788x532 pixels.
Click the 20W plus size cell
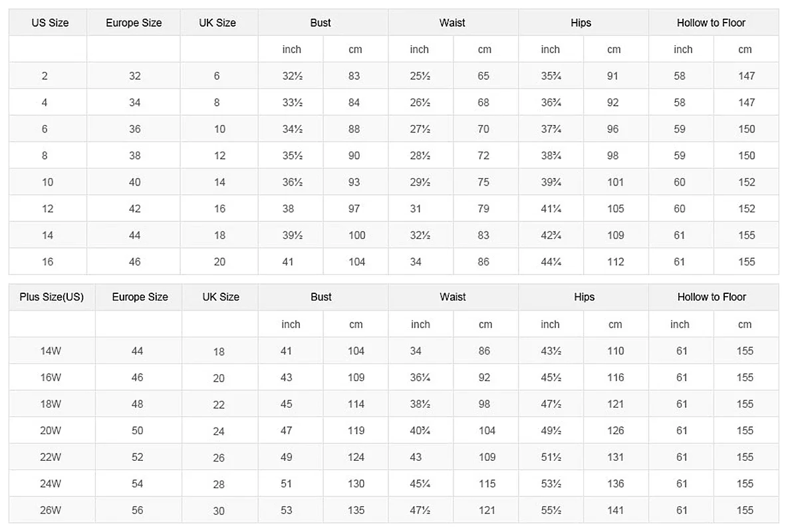pyautogui.click(x=51, y=431)
